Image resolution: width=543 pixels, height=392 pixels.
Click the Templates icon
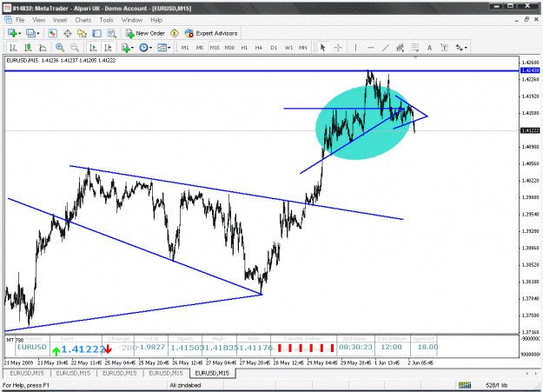[162, 48]
